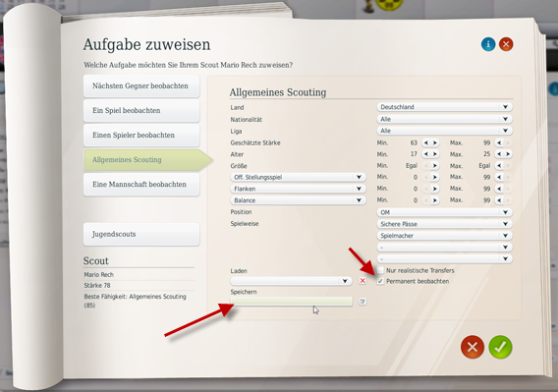The width and height of the screenshot is (558, 392).
Task: Select Eine Mannschaft beobachten task
Action: point(141,184)
